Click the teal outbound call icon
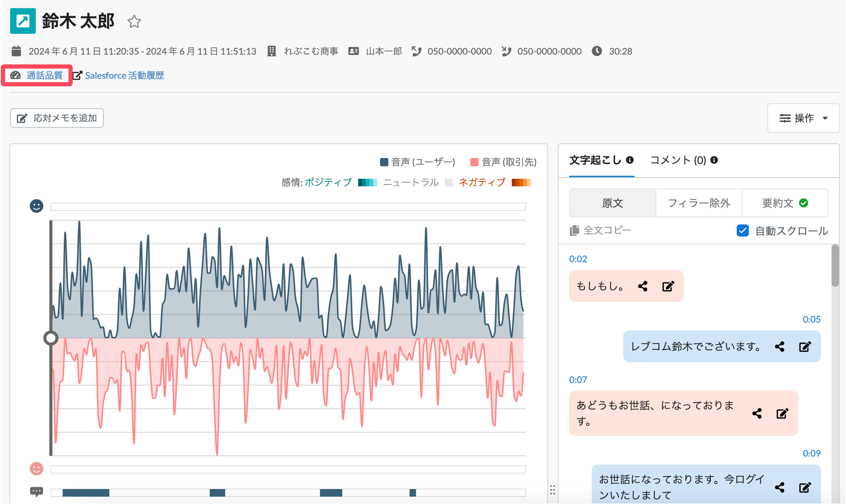The height and width of the screenshot is (504, 846). [x=23, y=21]
